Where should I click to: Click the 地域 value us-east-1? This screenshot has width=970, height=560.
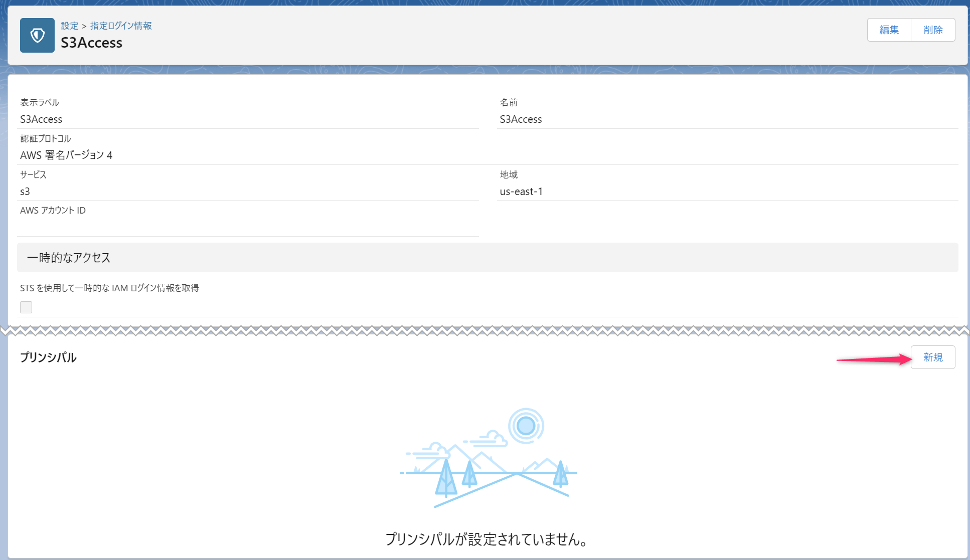coord(521,192)
